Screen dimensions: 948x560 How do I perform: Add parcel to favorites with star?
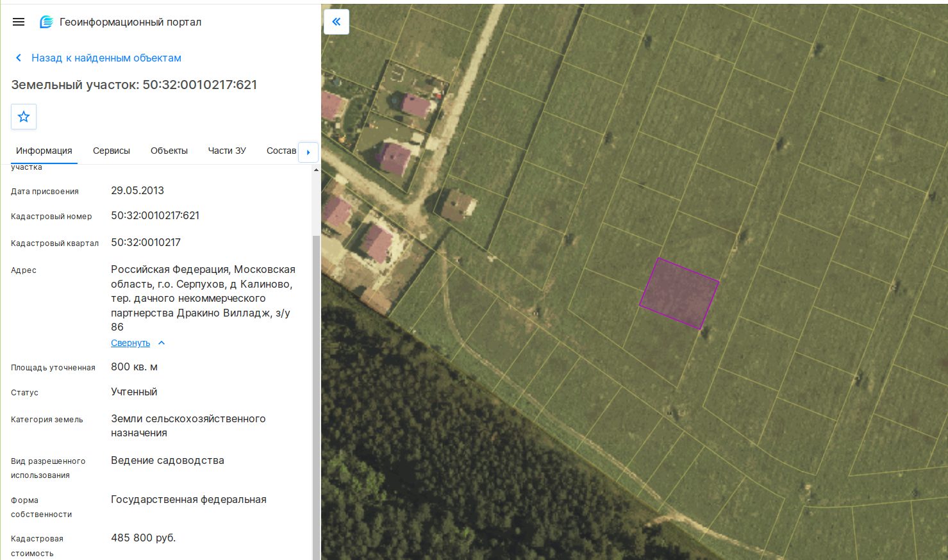click(24, 117)
